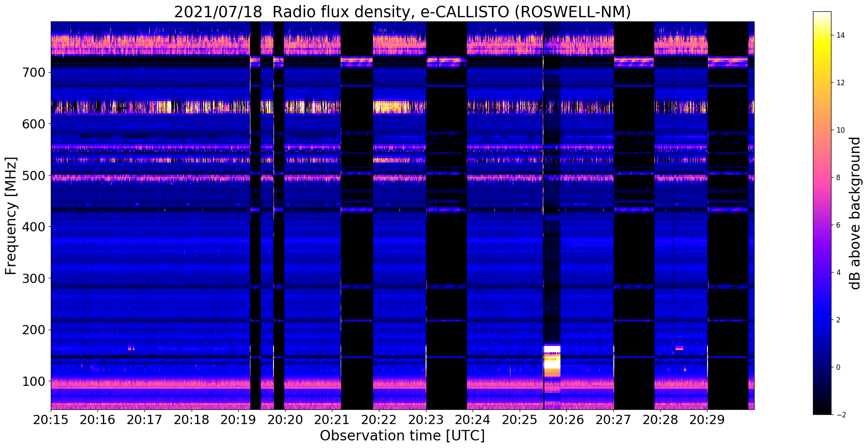This screenshot has width=868, height=448.
Task: Click the 700 MHz frequency tick label
Action: 34,72
